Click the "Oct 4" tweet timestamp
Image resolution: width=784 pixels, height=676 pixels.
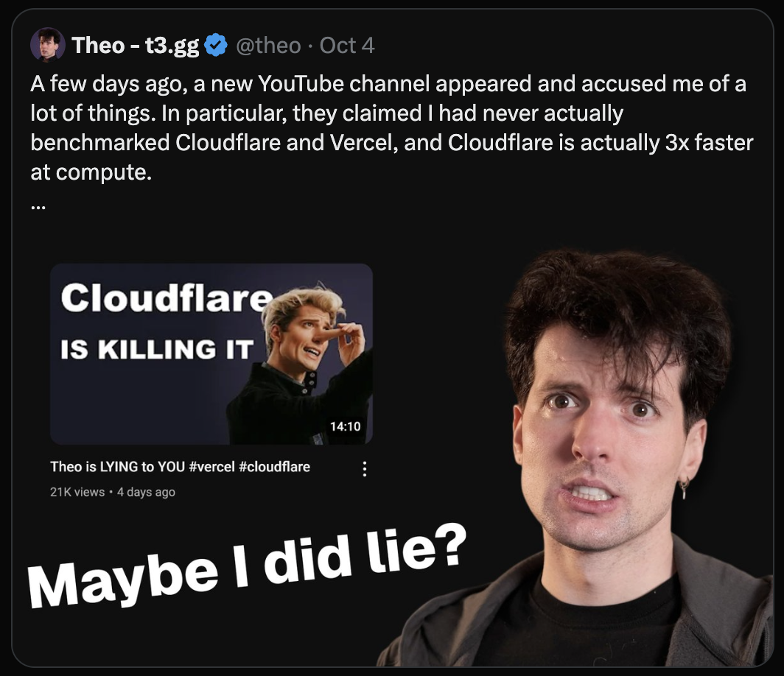click(x=347, y=46)
